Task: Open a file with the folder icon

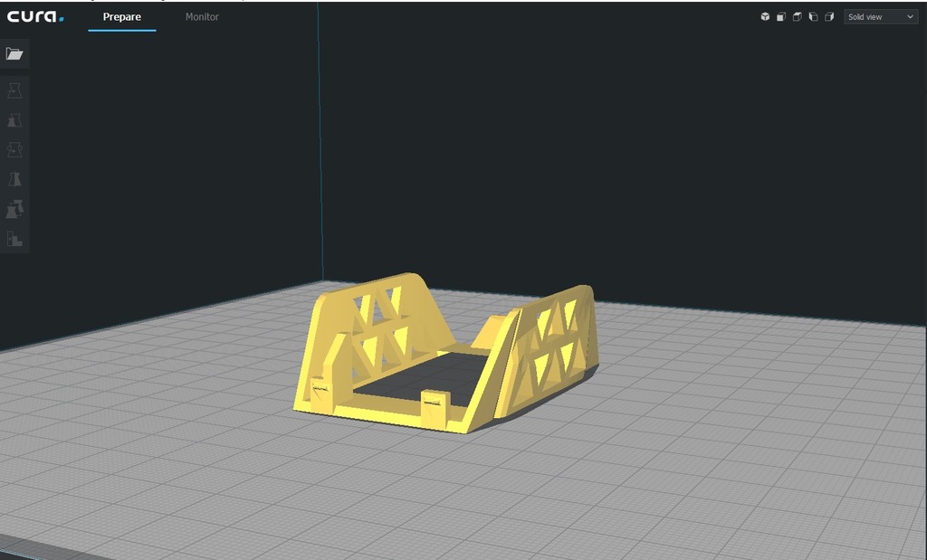Action: coord(14,54)
